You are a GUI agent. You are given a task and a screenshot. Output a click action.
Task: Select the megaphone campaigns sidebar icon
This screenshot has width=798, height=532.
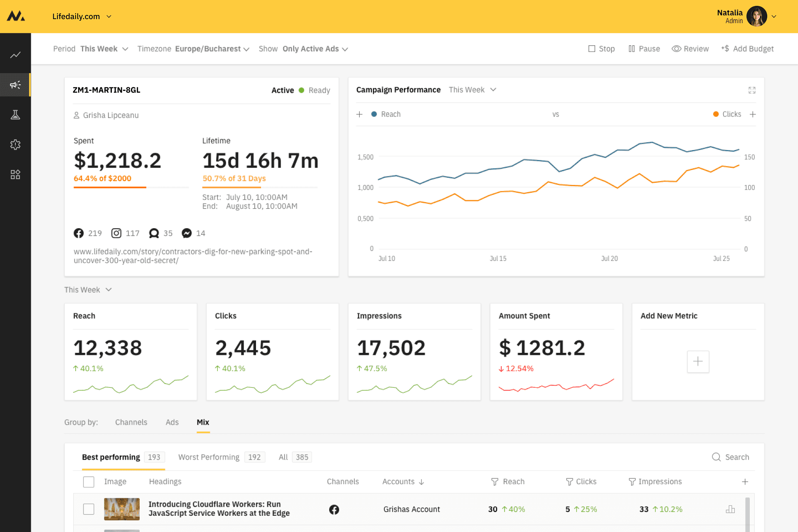[15, 85]
